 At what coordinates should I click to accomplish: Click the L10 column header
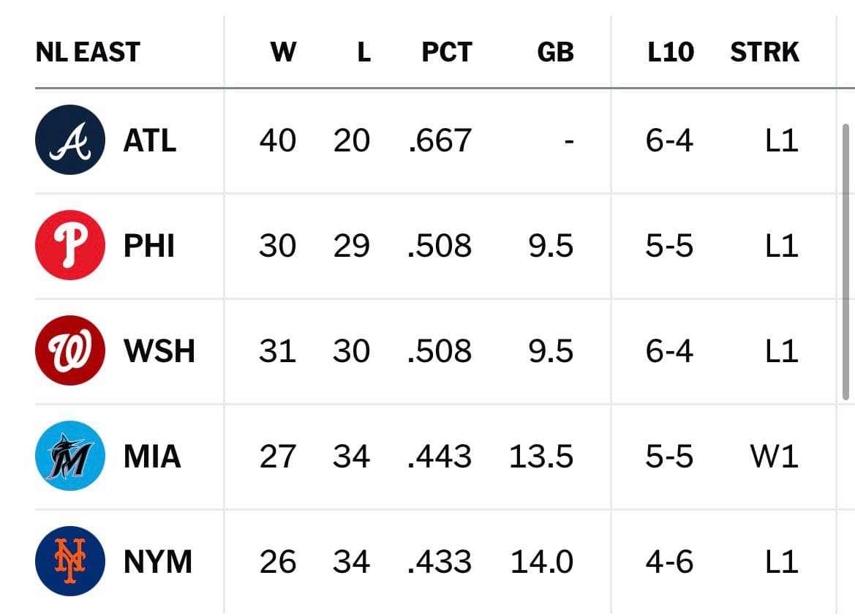[671, 53]
